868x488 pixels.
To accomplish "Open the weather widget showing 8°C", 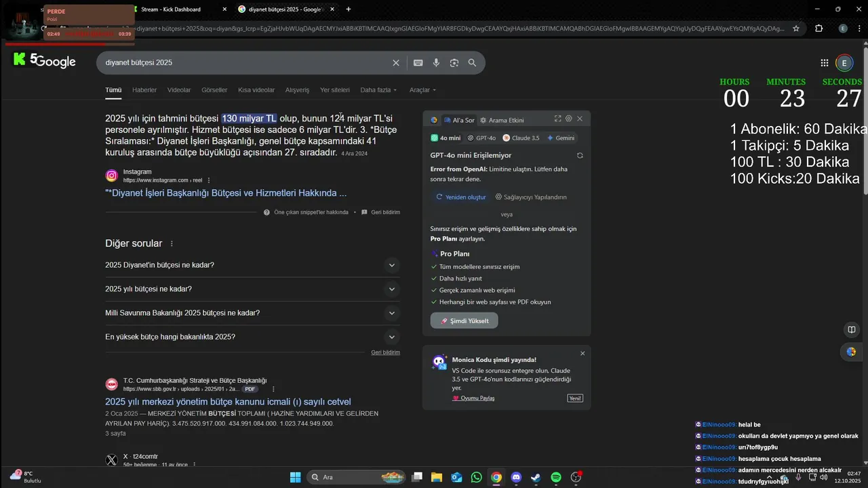I will [26, 476].
